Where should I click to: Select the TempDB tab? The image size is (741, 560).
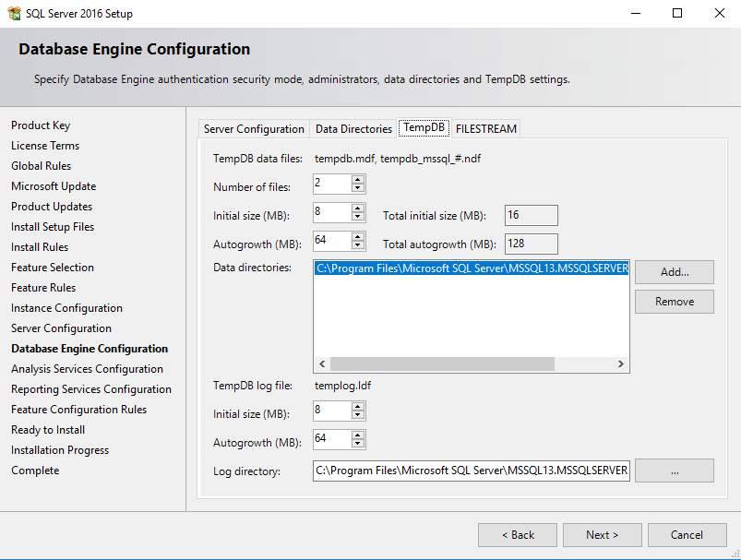point(424,127)
